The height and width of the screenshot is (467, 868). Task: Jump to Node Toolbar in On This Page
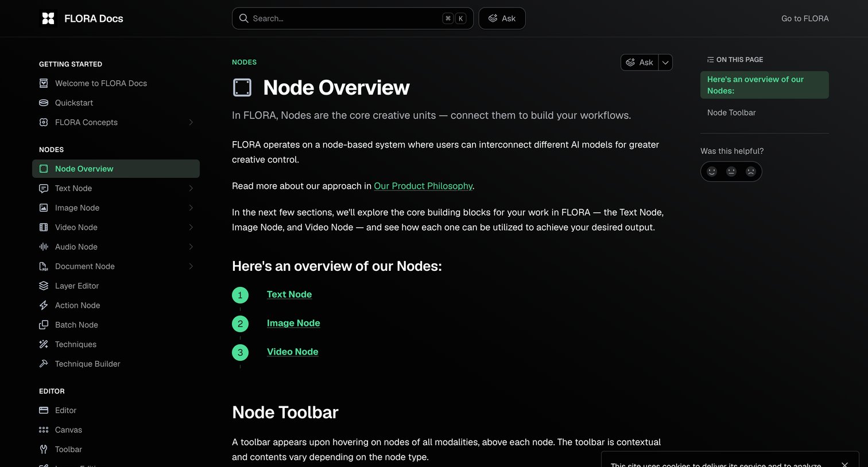(731, 112)
